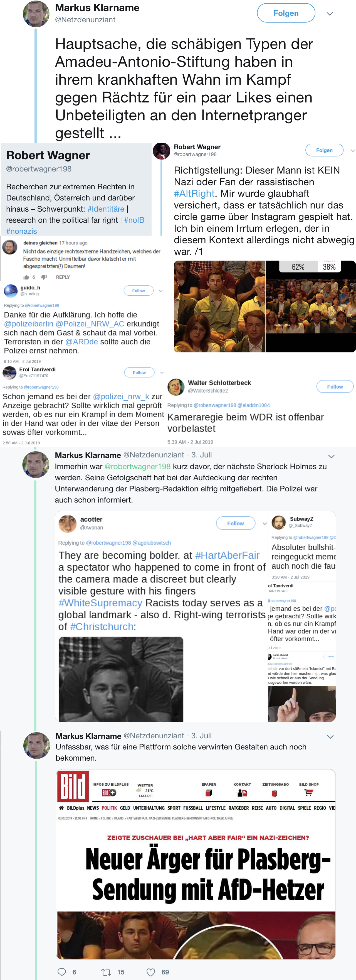Screen dimensions: 356x980
Task: Select POLITIK in the Bild navigation bar
Action: tap(109, 808)
